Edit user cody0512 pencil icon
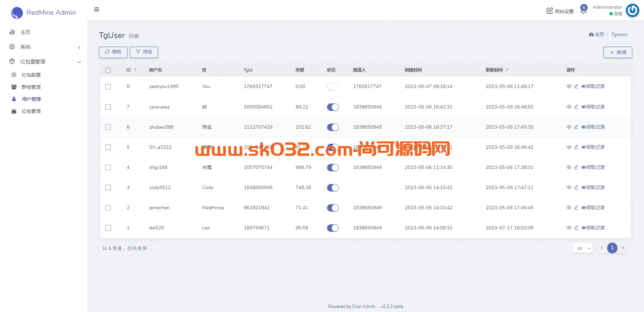 tap(576, 187)
